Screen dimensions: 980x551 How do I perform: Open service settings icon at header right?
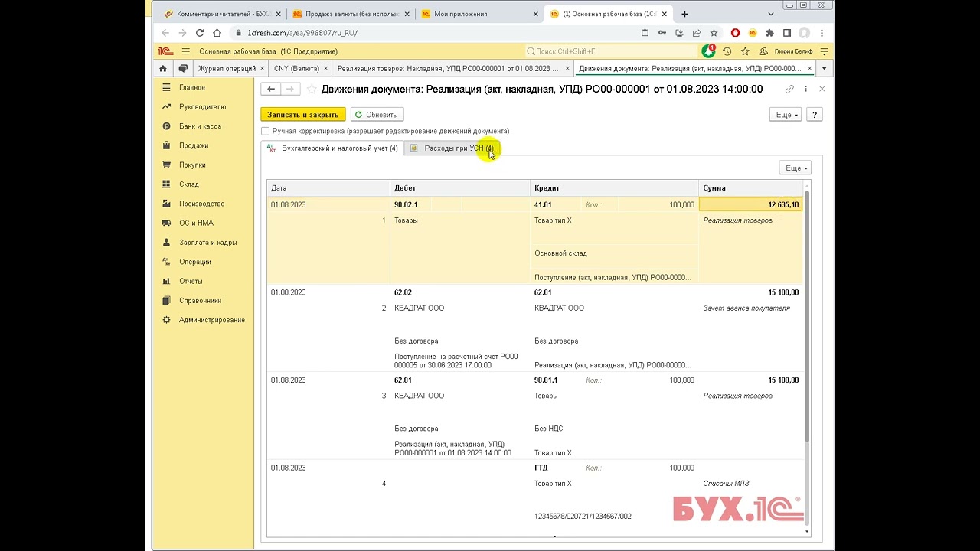(824, 51)
